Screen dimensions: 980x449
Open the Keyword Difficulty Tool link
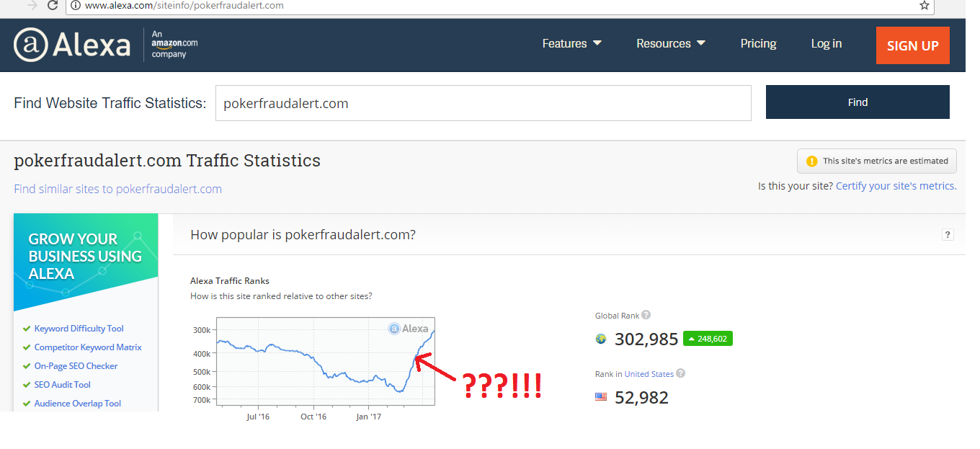pos(79,329)
